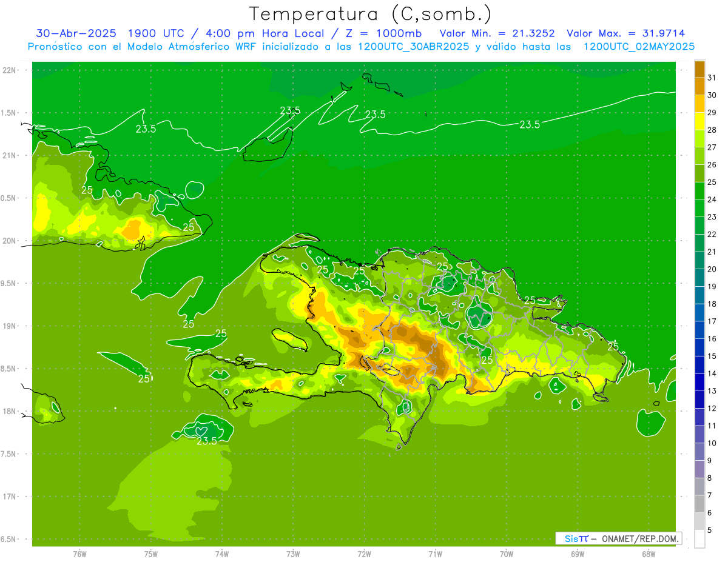728x562 pixels.
Task: Click the '23.5' contour label near 70W up north
Action: (x=530, y=124)
